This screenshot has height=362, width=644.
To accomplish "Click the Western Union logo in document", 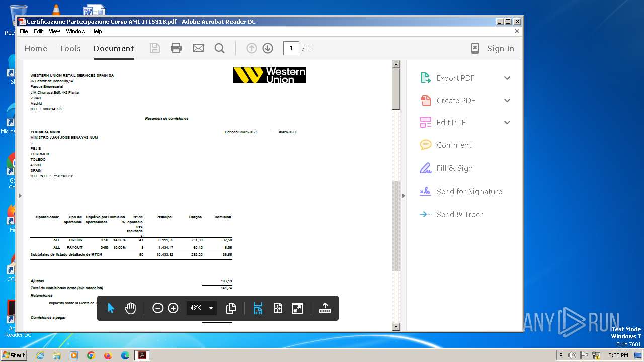I will (x=270, y=75).
